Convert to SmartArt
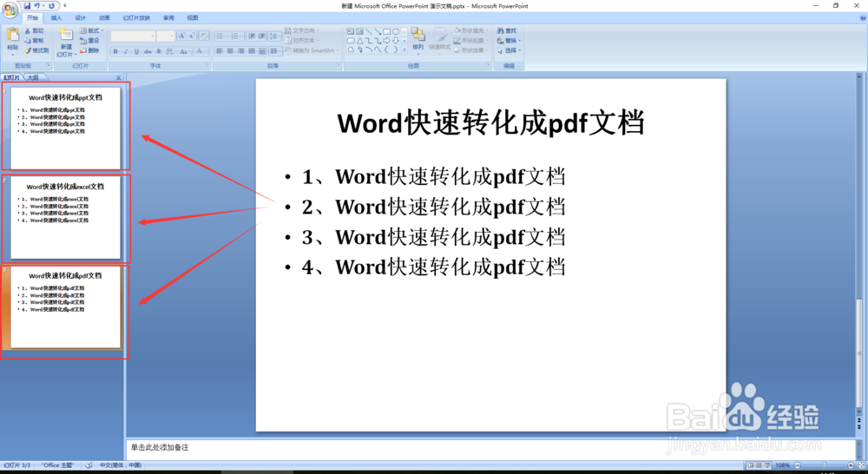This screenshot has height=474, width=868. click(311, 50)
